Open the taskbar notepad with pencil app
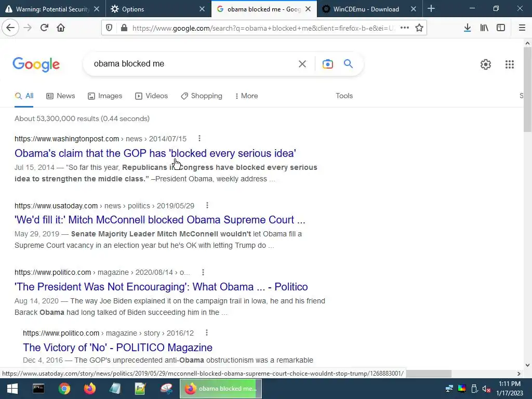532x399 pixels. click(140, 389)
